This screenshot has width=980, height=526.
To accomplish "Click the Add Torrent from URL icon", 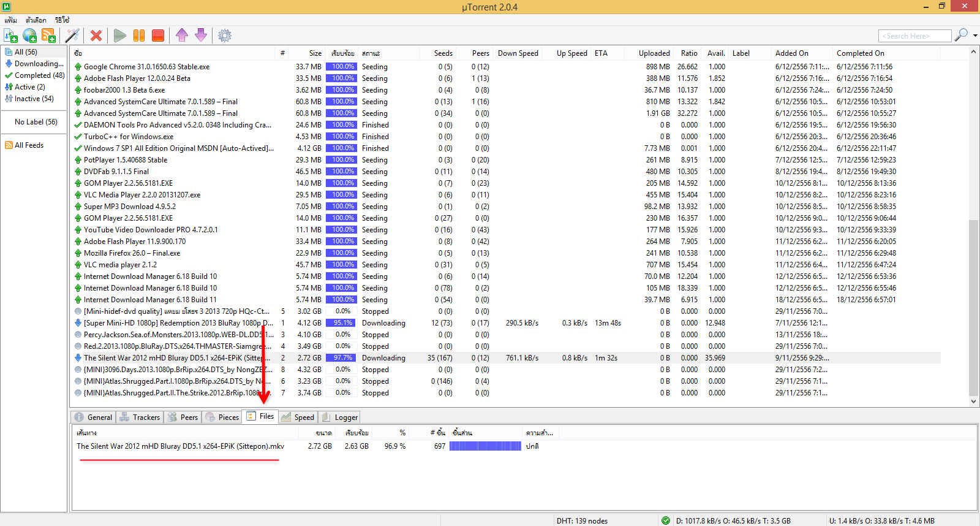I will click(29, 36).
